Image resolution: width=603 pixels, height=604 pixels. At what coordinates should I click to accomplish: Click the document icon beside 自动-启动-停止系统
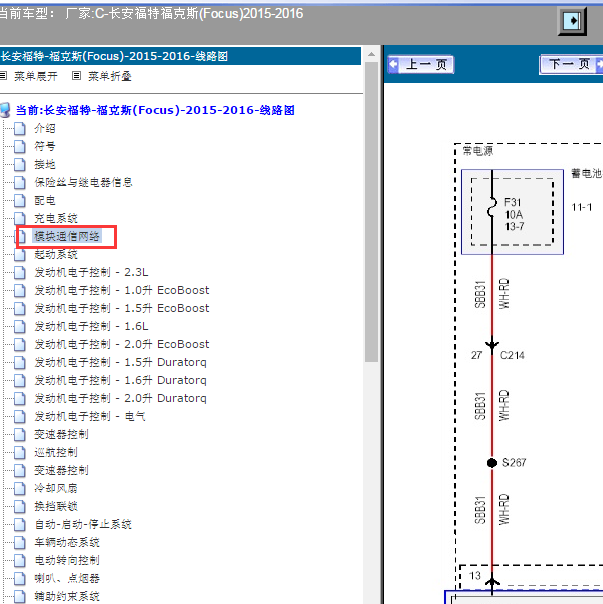coord(20,524)
